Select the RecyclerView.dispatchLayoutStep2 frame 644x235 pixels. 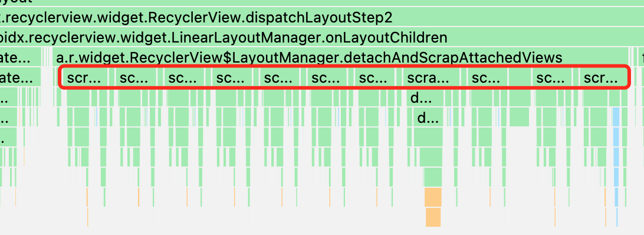tap(322, 17)
